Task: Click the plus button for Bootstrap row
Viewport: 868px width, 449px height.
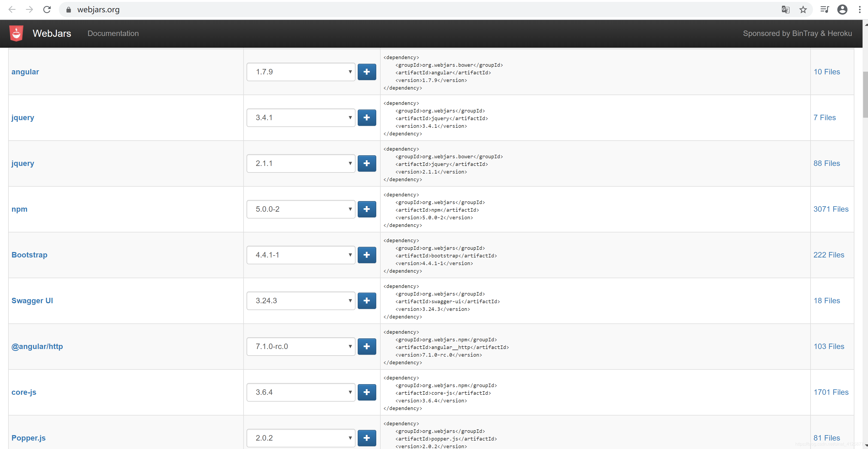Action: (367, 255)
